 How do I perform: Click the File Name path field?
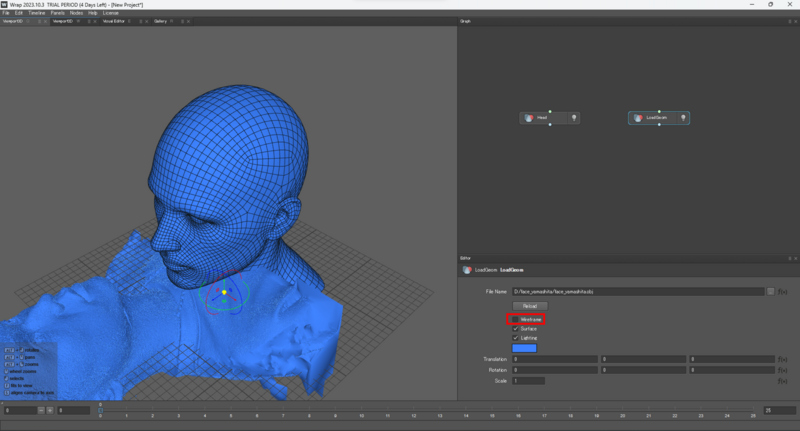click(x=638, y=292)
